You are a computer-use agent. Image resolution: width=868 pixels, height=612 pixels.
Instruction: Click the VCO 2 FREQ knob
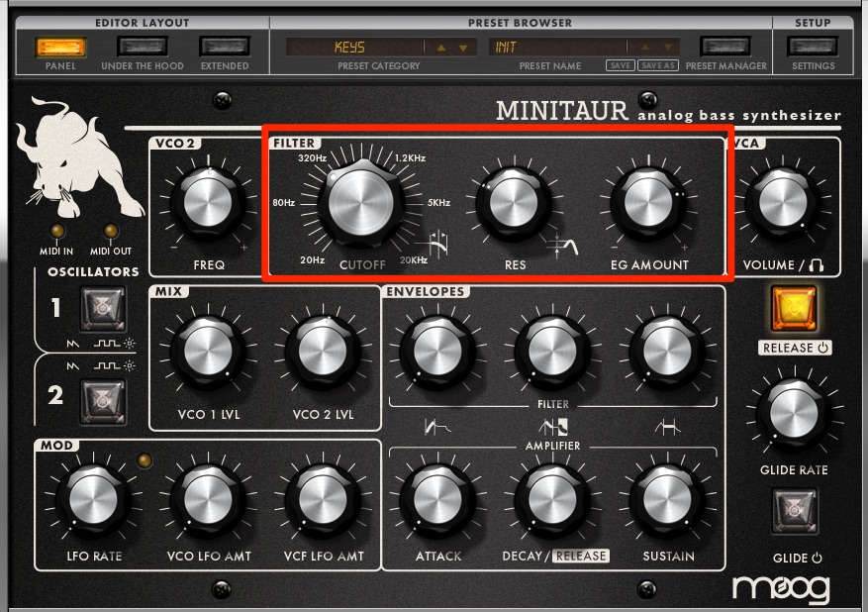pos(208,203)
